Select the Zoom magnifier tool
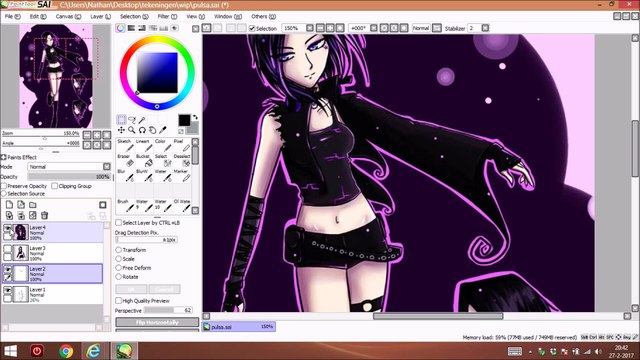640x360 pixels. coord(132,130)
